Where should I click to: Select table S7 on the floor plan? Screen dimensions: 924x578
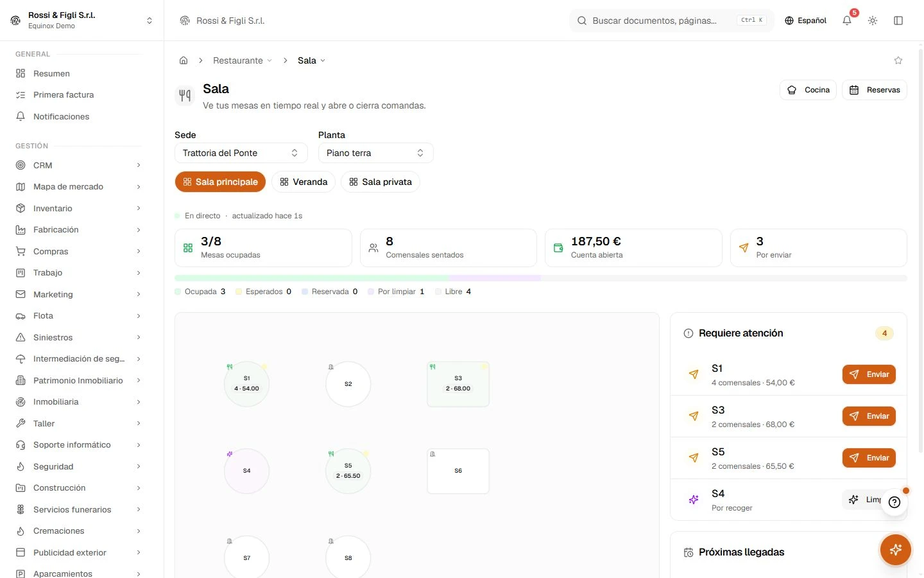(246, 557)
